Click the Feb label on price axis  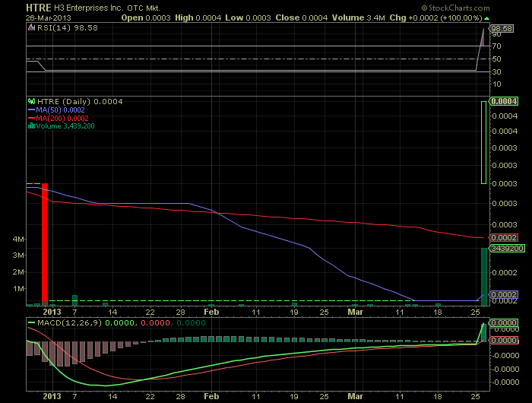coord(211,312)
